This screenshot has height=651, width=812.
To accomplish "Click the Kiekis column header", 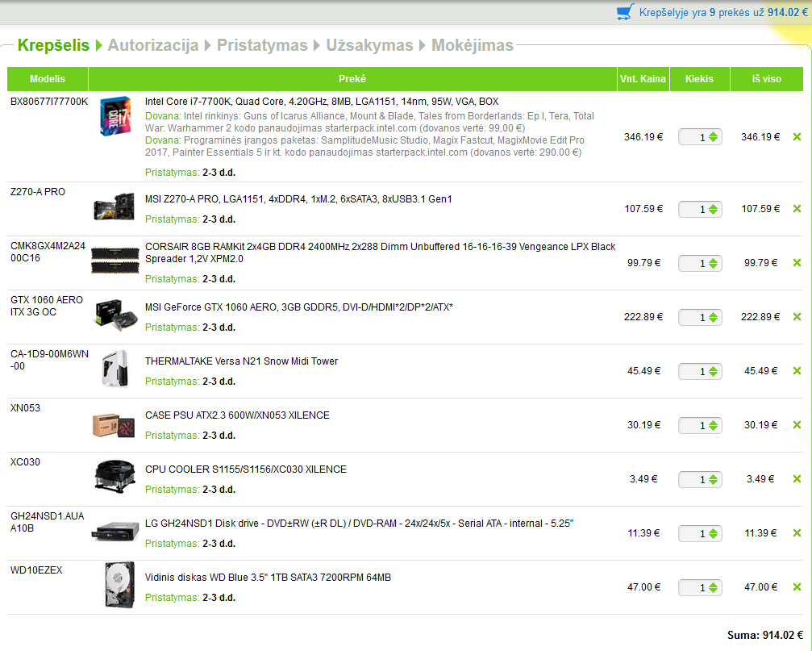I will click(700, 79).
